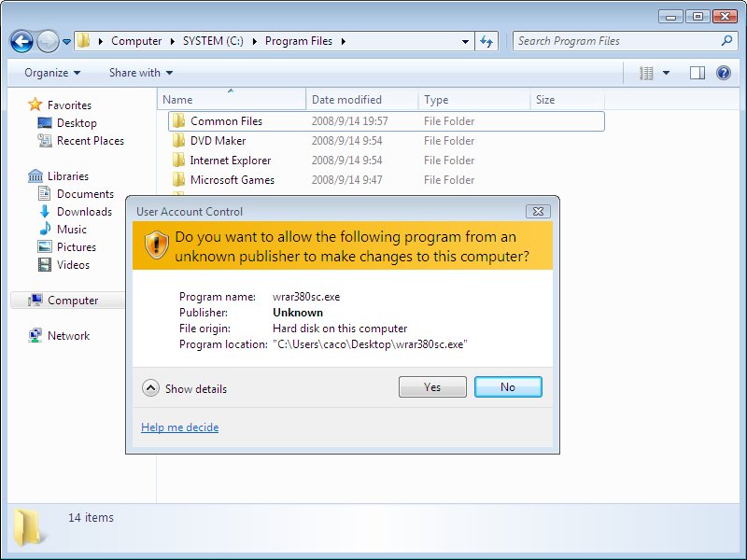747x560 pixels.
Task: Click the Forward navigation arrow
Action: coord(48,41)
